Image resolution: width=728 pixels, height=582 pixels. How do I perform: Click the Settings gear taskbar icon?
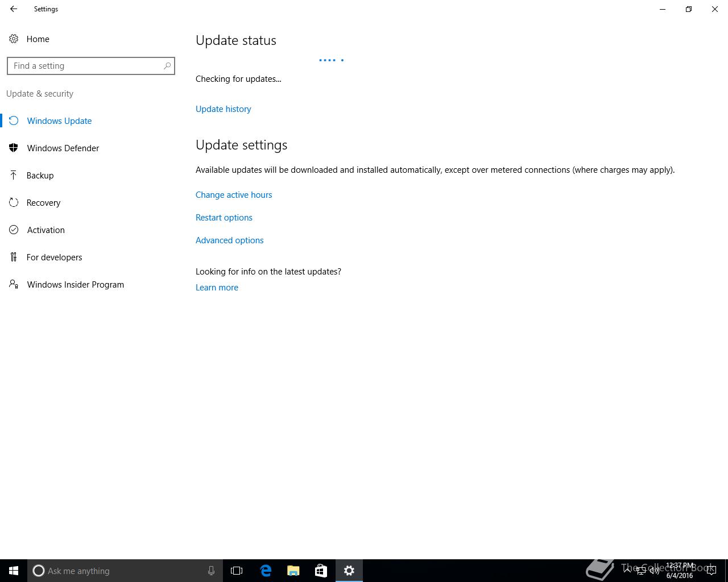[x=349, y=571]
